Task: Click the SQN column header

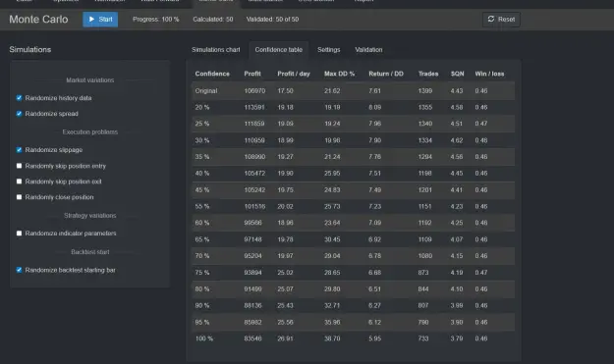Action: (457, 74)
